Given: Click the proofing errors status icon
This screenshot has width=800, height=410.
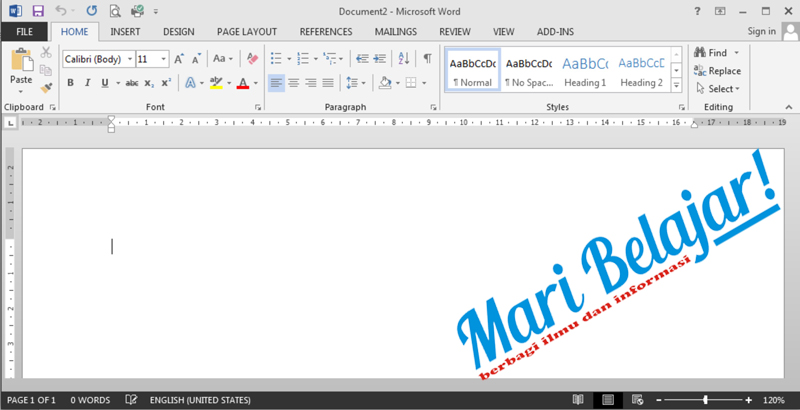Looking at the screenshot, I should click(x=131, y=400).
